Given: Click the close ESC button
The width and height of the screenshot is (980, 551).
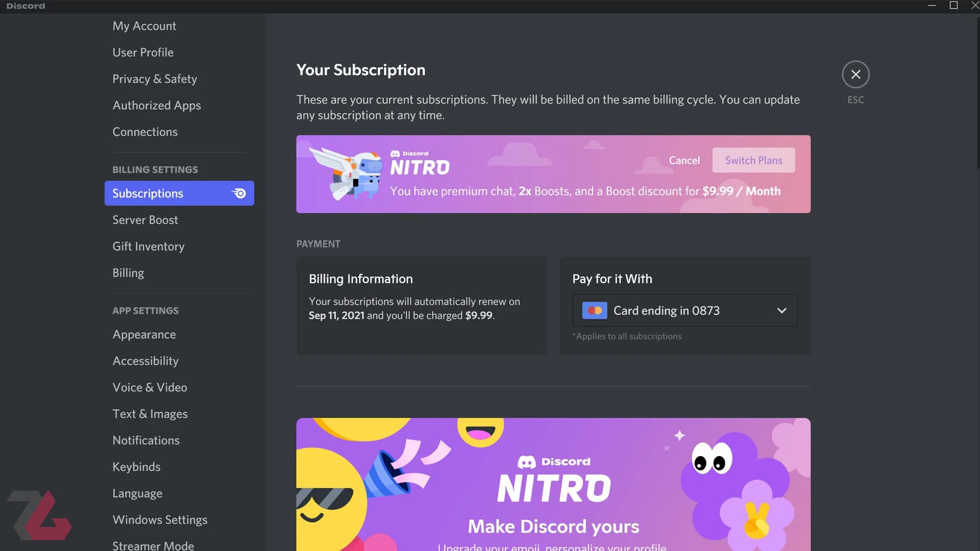Looking at the screenshot, I should click(855, 74).
